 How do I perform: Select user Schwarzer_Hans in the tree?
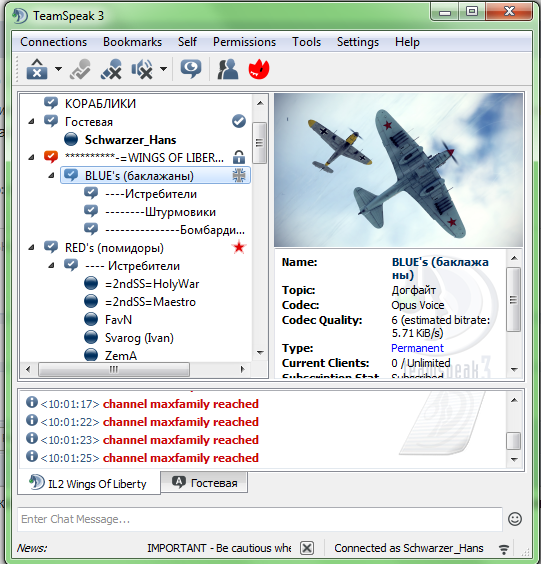coord(130,140)
